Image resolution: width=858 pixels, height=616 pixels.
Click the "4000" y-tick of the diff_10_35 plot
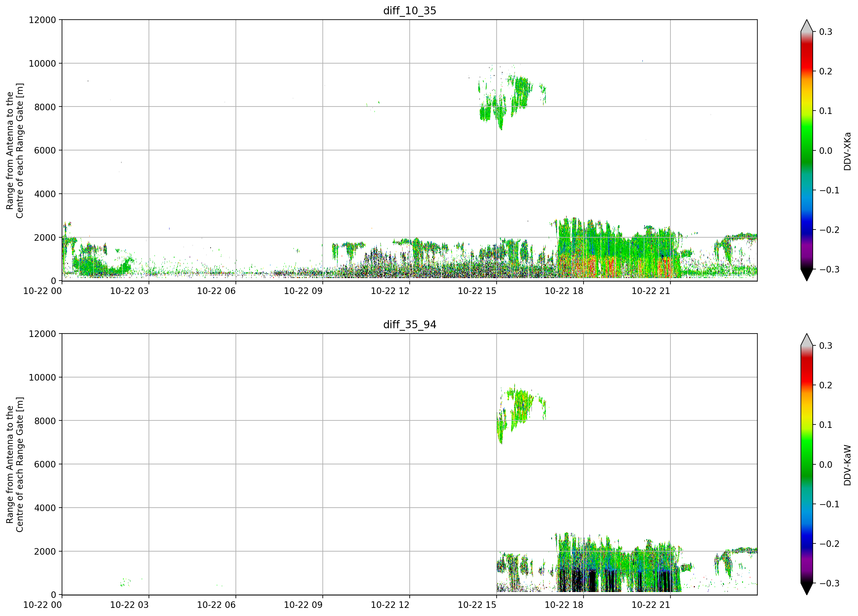[45, 194]
